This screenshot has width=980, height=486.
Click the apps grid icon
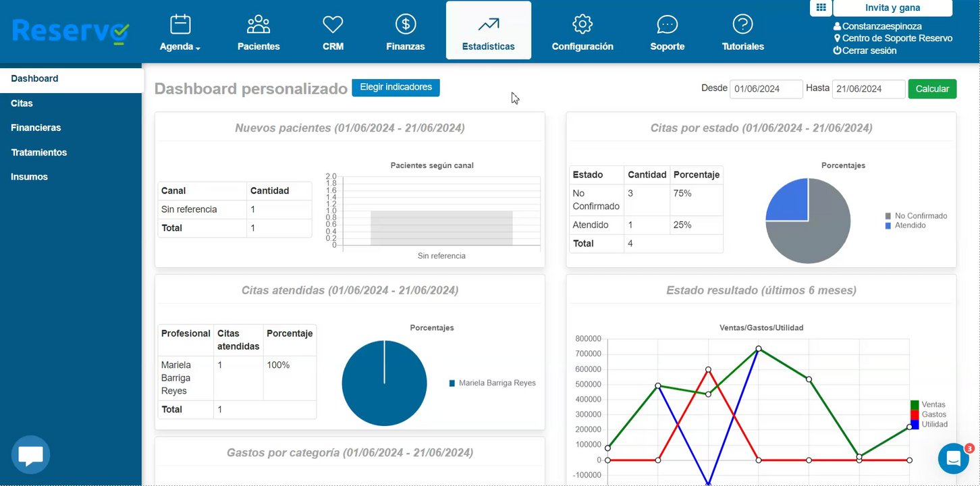(x=821, y=8)
